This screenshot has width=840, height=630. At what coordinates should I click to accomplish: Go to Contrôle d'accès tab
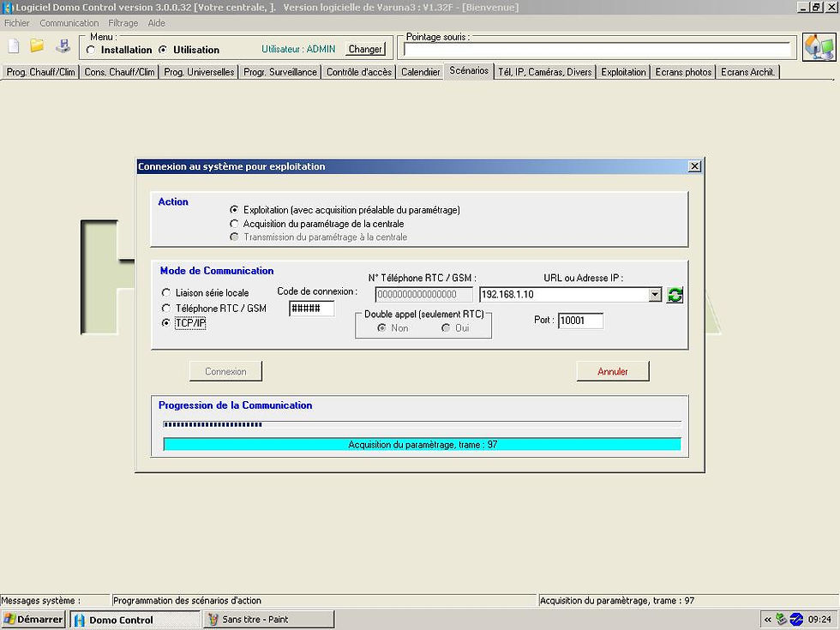[x=359, y=72]
